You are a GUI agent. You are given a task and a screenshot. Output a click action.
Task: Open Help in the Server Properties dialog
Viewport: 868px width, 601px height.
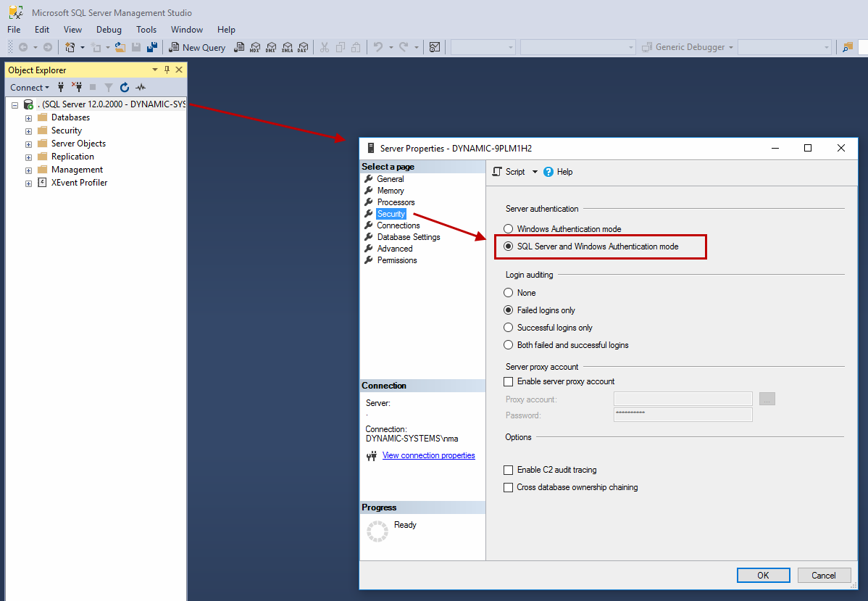(558, 172)
